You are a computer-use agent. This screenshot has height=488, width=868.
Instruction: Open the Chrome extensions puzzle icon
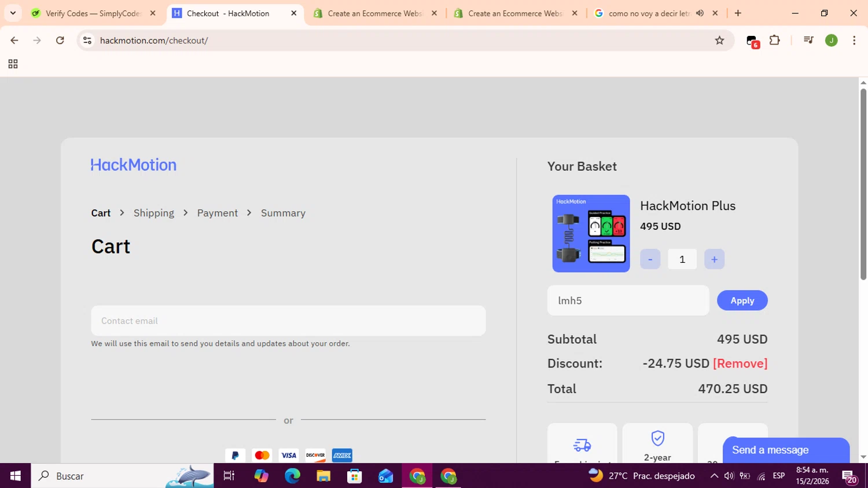pos(775,41)
